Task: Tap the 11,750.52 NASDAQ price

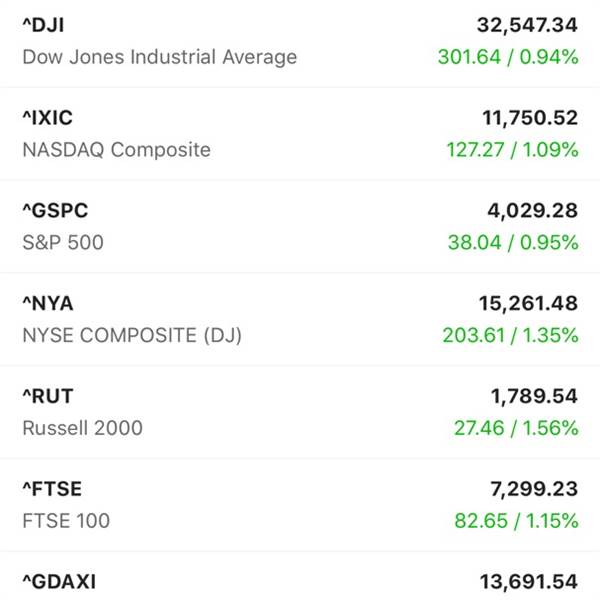Action: point(530,118)
